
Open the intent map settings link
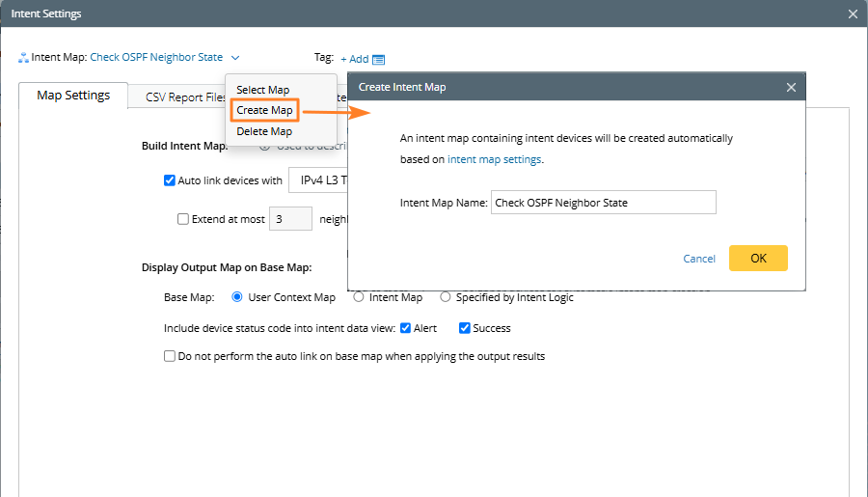coord(495,159)
